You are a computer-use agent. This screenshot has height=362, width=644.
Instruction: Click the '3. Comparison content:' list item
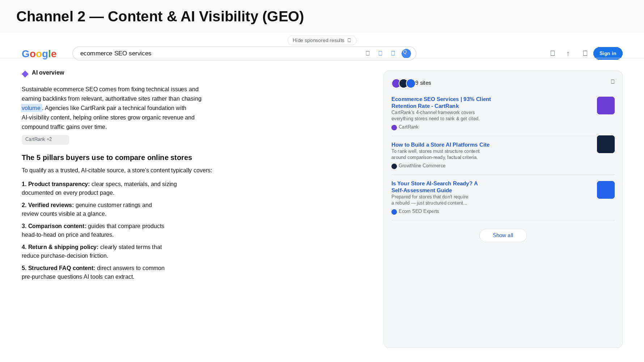[x=93, y=230]
